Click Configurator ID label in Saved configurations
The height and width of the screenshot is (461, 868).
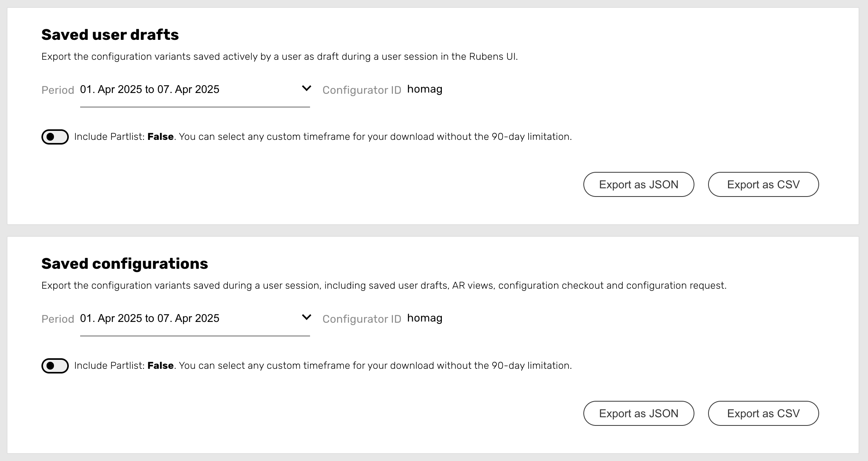click(362, 319)
